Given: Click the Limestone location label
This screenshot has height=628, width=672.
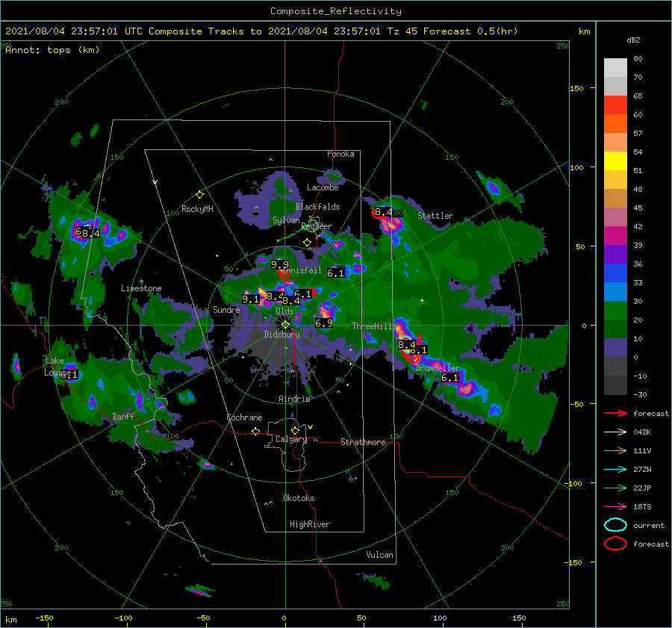Looking at the screenshot, I should tap(141, 288).
